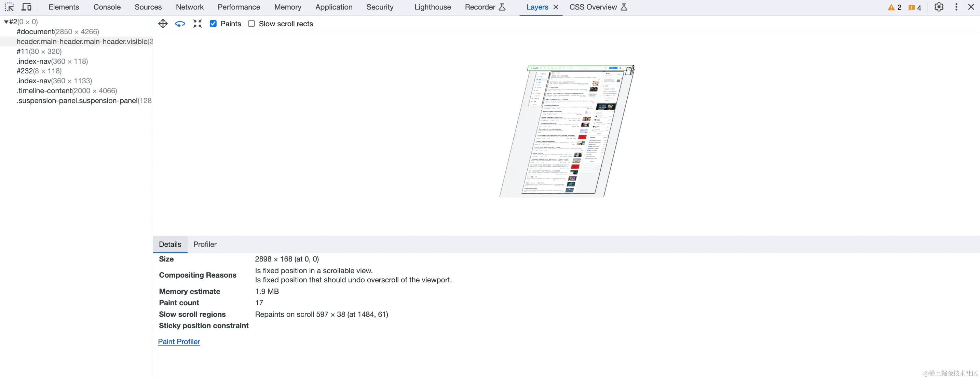Collapse the #2 root layer tree
The width and height of the screenshot is (980, 379).
6,22
